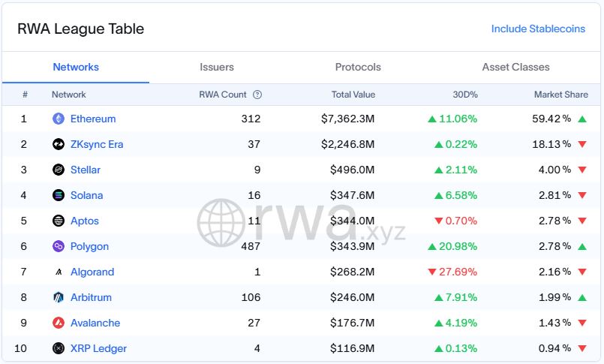
Task: Click Stellar's total value $496.0M
Action: tap(352, 170)
